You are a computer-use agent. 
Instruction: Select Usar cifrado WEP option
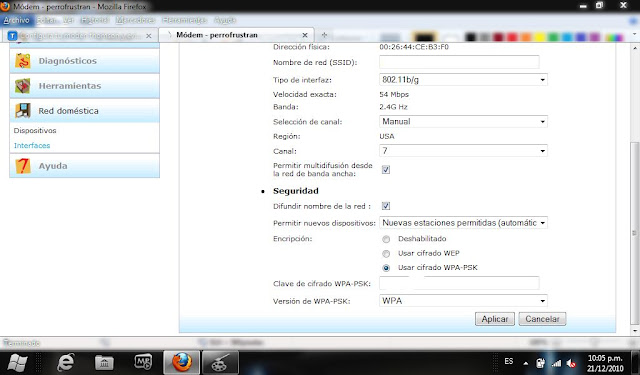[386, 253]
